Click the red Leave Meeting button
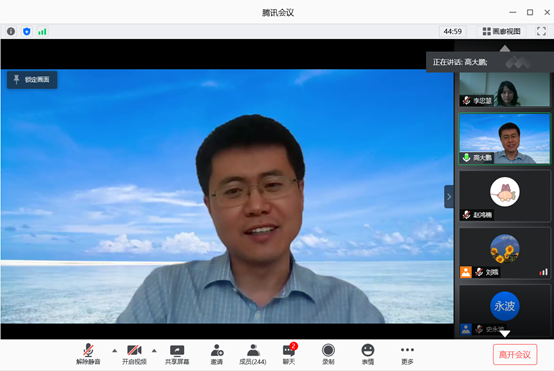The image size is (554, 371). point(515,354)
